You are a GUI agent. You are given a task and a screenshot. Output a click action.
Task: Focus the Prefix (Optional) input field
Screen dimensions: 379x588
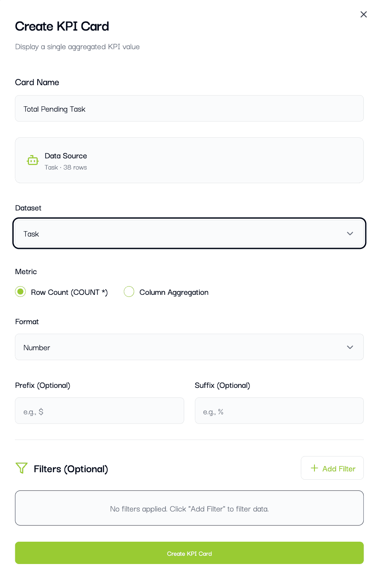(x=99, y=411)
